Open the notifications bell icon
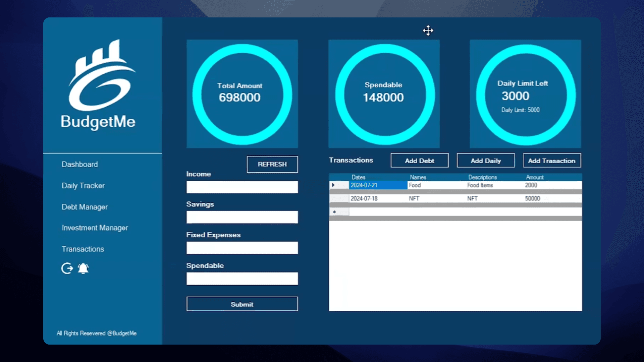 click(x=83, y=268)
